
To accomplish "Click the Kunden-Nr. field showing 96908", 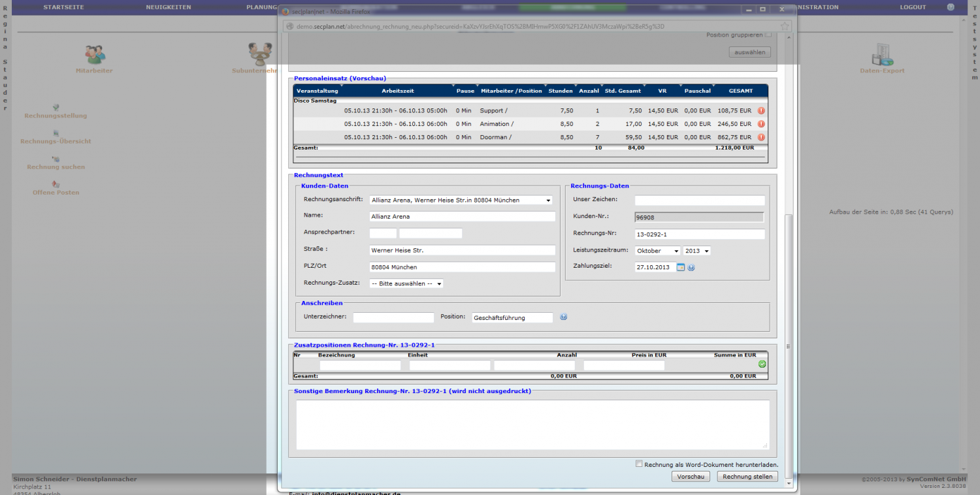I will coord(699,217).
